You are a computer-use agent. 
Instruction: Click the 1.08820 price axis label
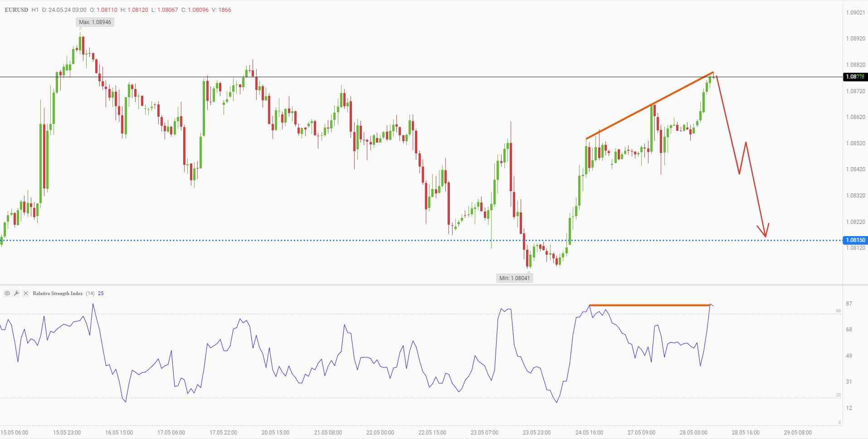pos(855,65)
